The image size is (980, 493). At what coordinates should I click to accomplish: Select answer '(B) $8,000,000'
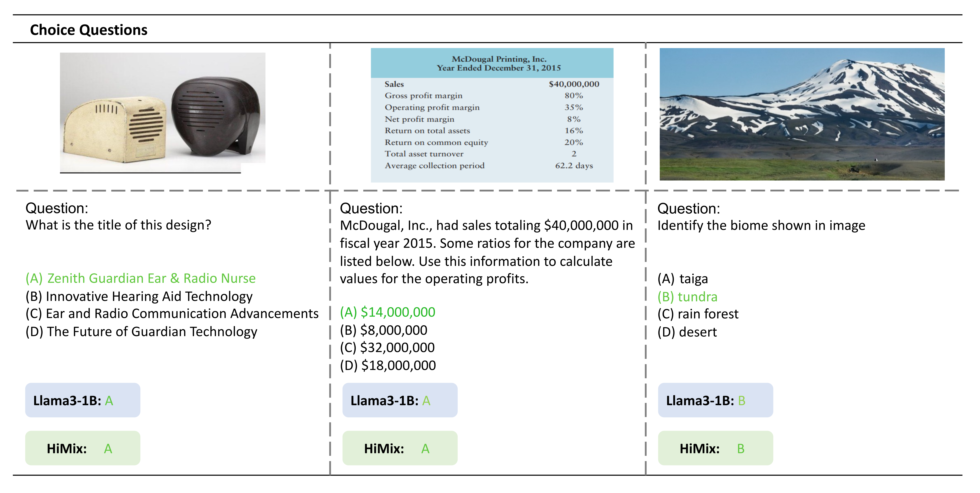coord(384,330)
